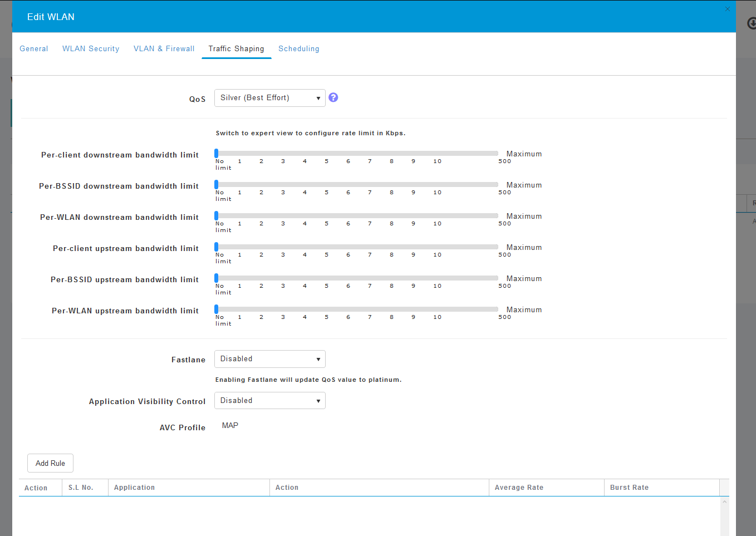
Task: Click the Per-client upstream bandwidth slider track
Action: [356, 247]
